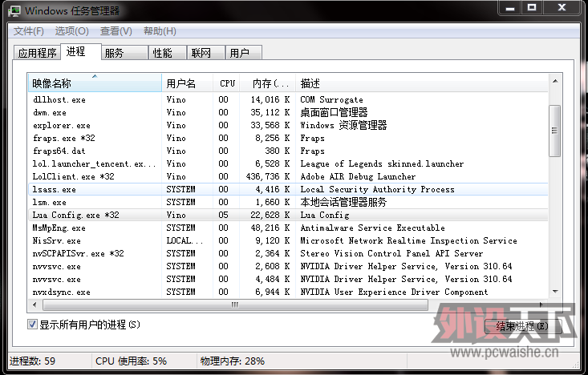Open the 帮助(H) menu

[160, 31]
